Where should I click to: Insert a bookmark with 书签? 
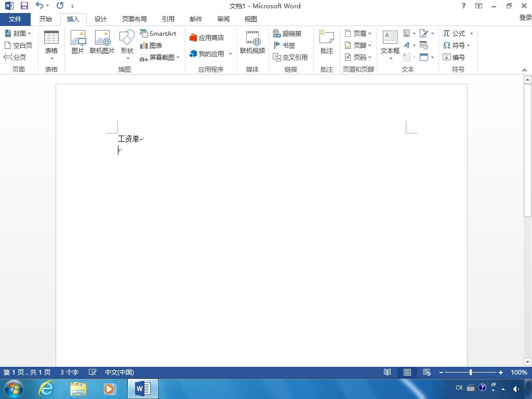pyautogui.click(x=284, y=45)
